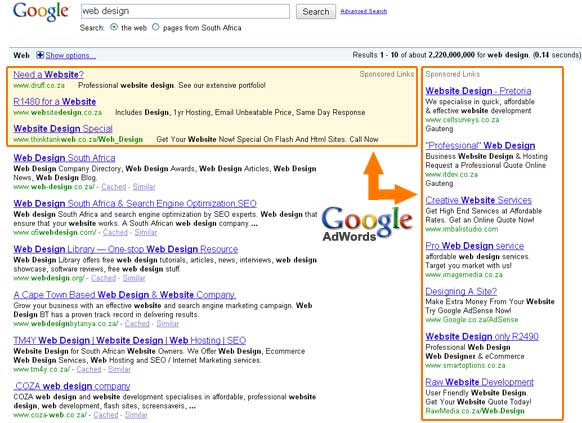Open Similar link for www.coza-web.co.za
The height and width of the screenshot is (423, 582).
[x=136, y=415]
